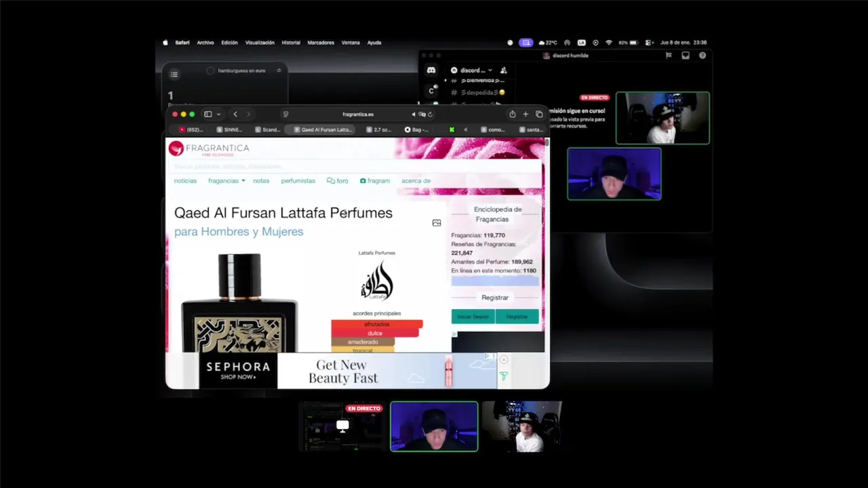Select the afrutados accord bar
The width and height of the screenshot is (868, 488).
pos(377,325)
